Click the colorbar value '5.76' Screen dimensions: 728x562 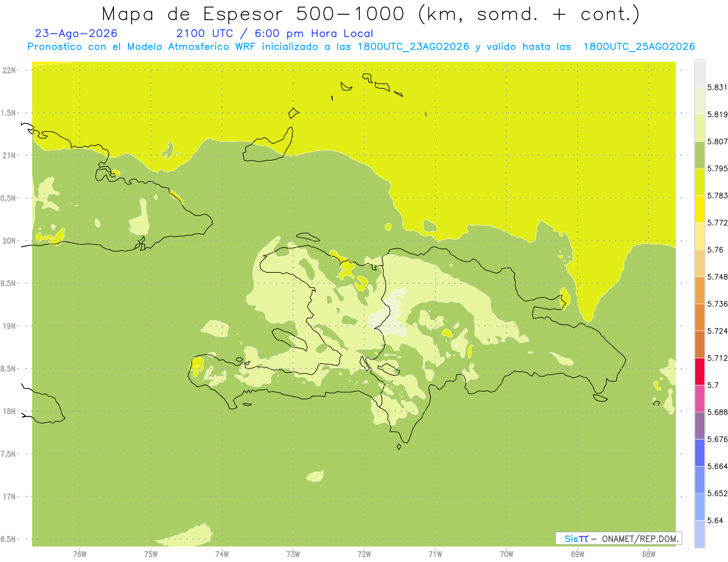pos(715,250)
